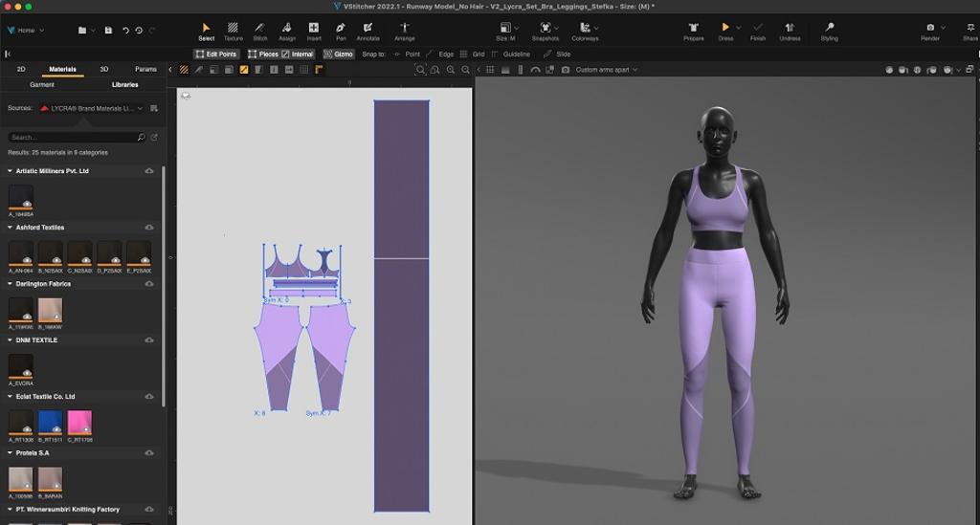This screenshot has height=525, width=980.
Task: Enable the Gizmo toggle
Action: [x=338, y=55]
